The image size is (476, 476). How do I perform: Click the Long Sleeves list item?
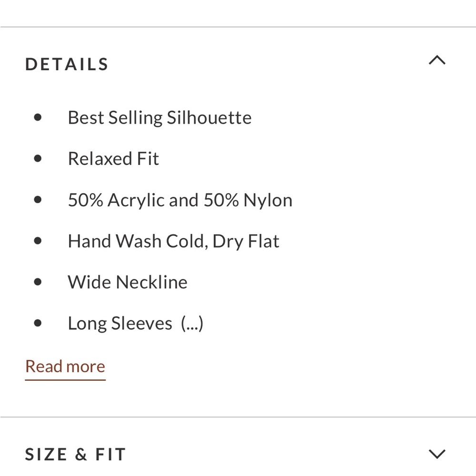click(120, 324)
